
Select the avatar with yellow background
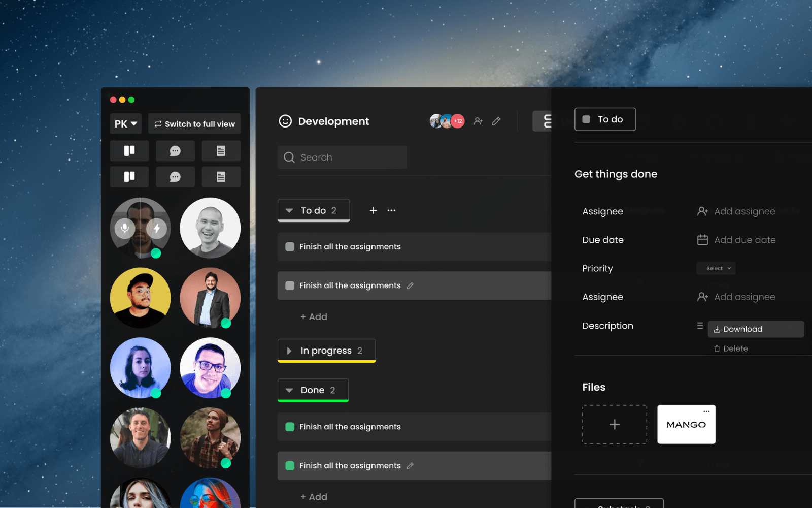[x=141, y=298]
